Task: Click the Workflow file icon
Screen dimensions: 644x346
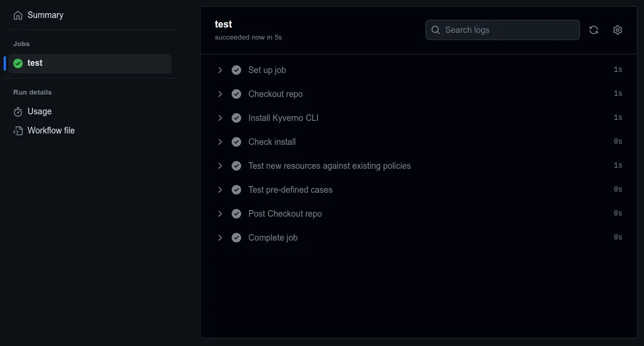Action: click(18, 130)
